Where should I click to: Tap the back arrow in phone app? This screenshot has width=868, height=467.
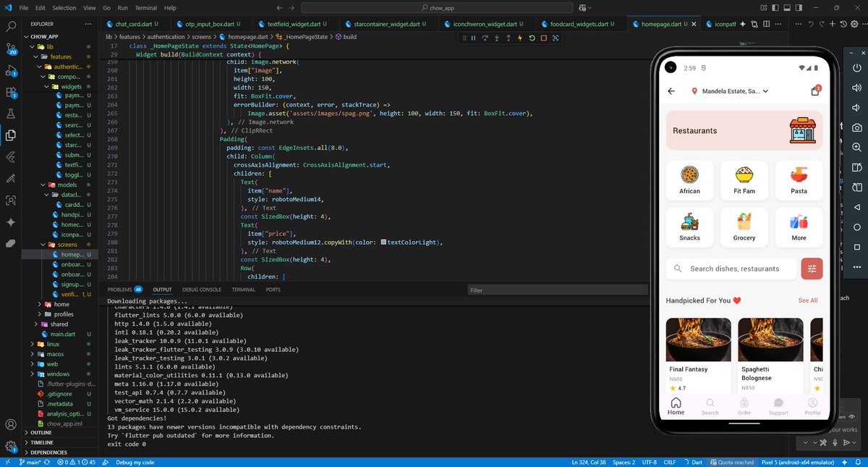tap(671, 91)
